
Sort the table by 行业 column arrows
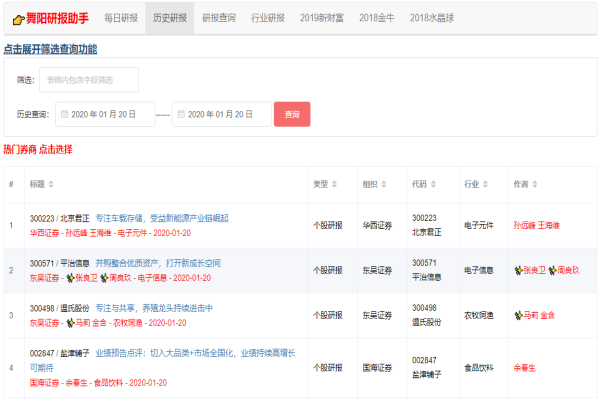tap(485, 184)
